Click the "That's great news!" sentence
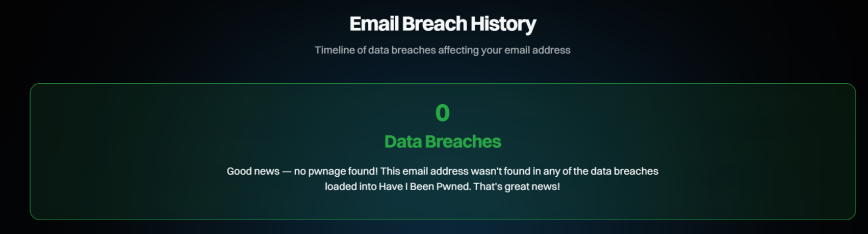 pos(516,186)
